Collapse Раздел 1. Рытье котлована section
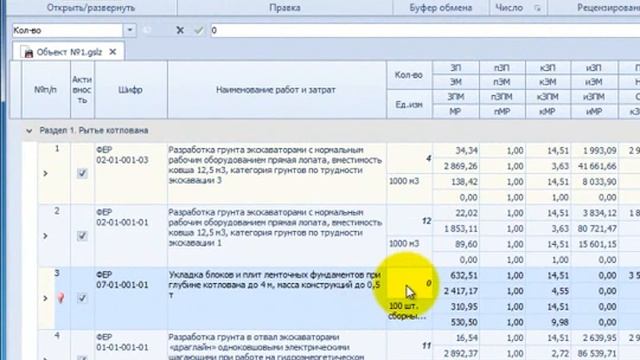This screenshot has height=360, width=640. 29,131
